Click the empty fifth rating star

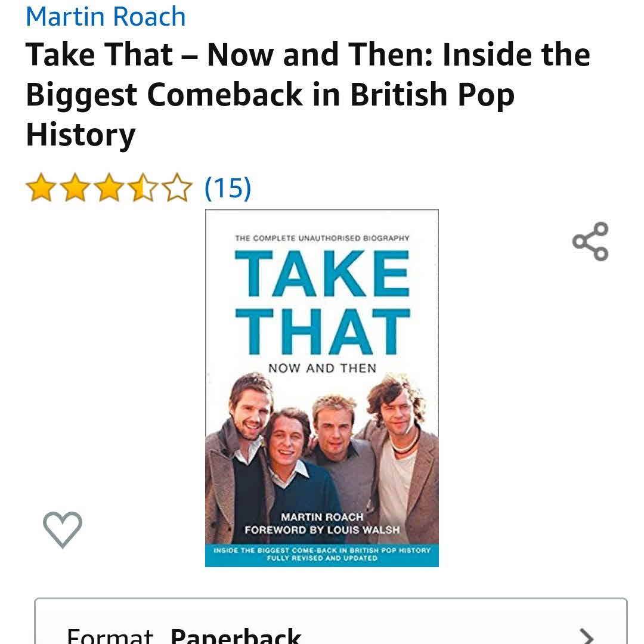[177, 188]
